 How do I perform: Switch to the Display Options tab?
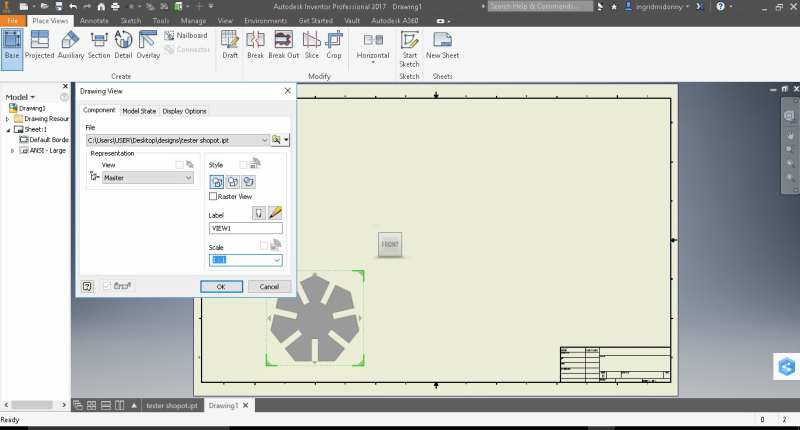coord(184,111)
